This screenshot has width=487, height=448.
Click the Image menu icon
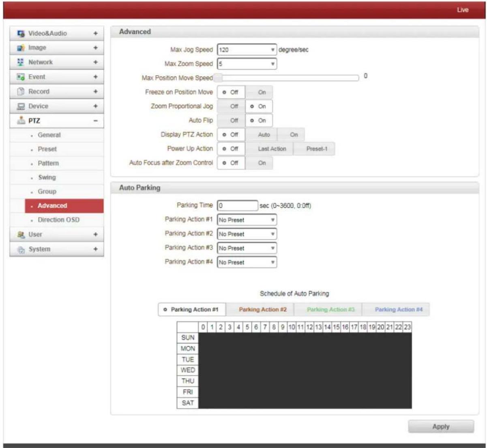pyautogui.click(x=21, y=48)
